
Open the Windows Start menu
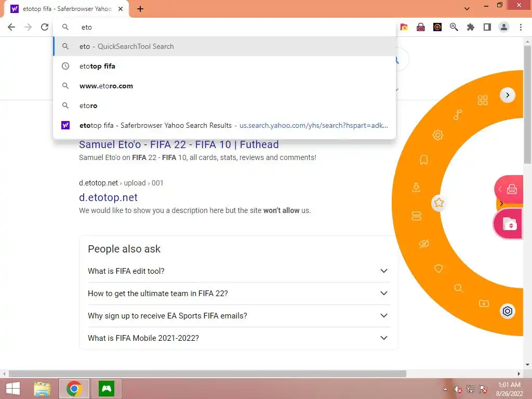point(13,389)
